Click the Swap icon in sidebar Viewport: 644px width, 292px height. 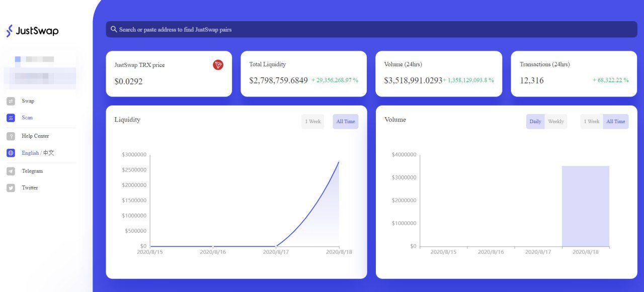click(x=11, y=101)
